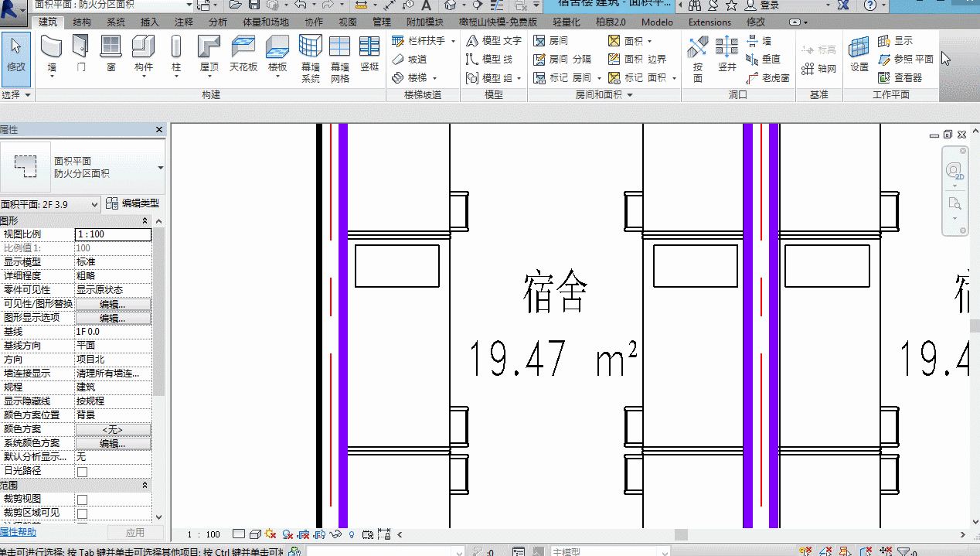Click 编辑 button for 图形显示选项
The width and height of the screenshot is (980, 556).
tap(113, 319)
